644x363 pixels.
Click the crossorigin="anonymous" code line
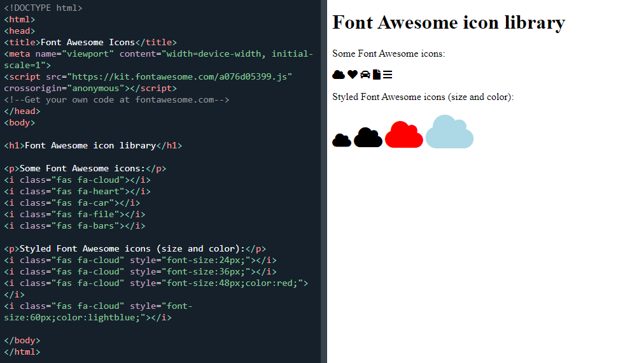coord(90,89)
